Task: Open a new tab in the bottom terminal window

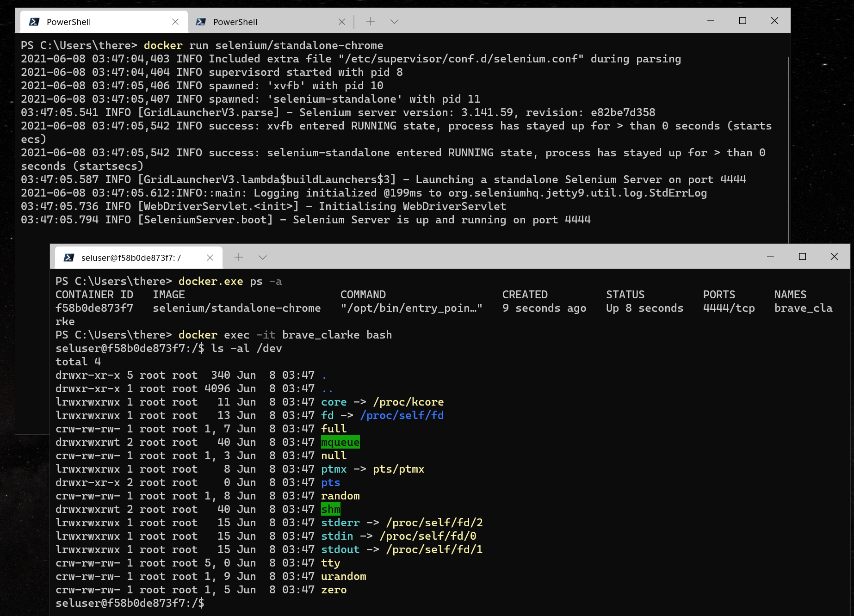Action: [239, 257]
